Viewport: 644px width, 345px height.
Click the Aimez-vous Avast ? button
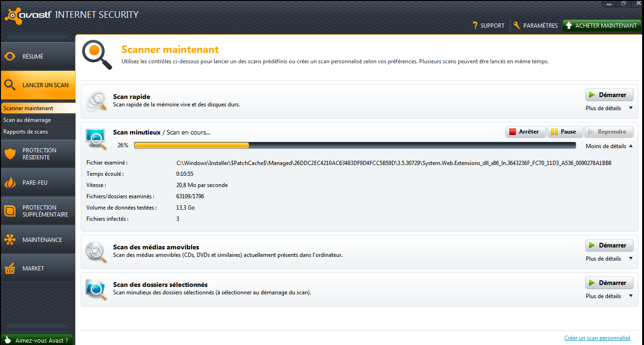37,340
